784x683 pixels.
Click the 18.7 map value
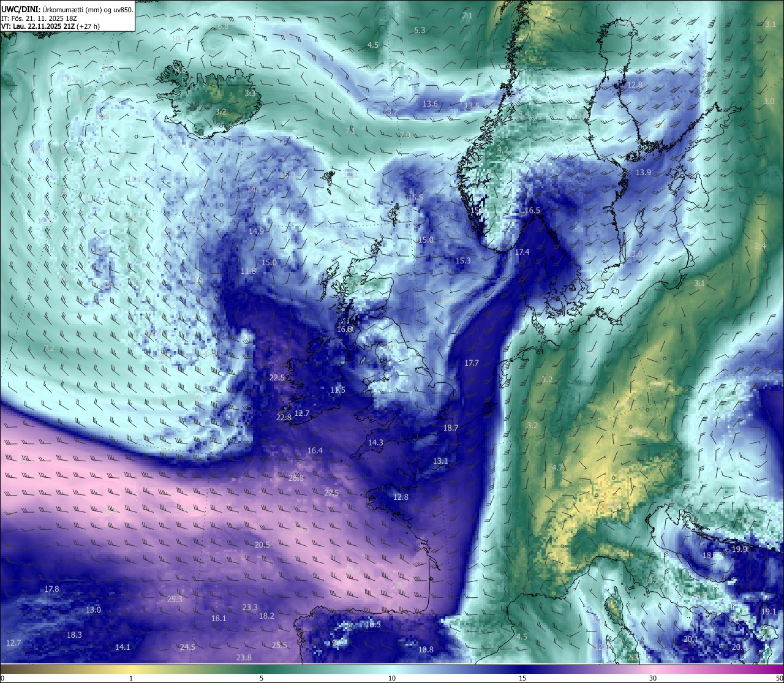pos(450,428)
